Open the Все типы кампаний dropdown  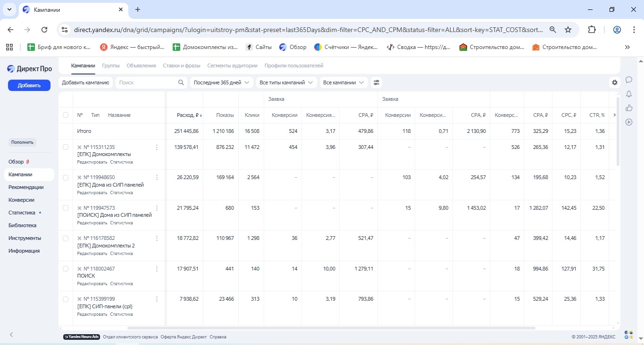coord(286,82)
